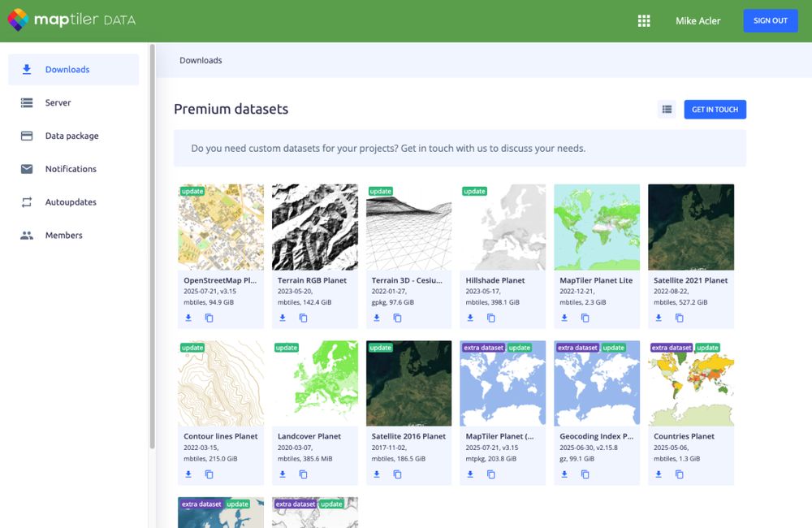
Task: Click the Countries Planet title
Action: tap(684, 436)
